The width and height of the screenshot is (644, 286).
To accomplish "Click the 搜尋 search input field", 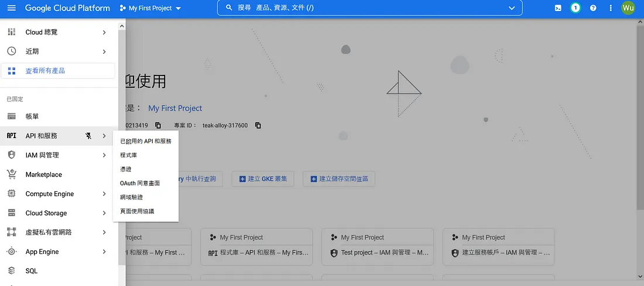I will pyautogui.click(x=369, y=8).
